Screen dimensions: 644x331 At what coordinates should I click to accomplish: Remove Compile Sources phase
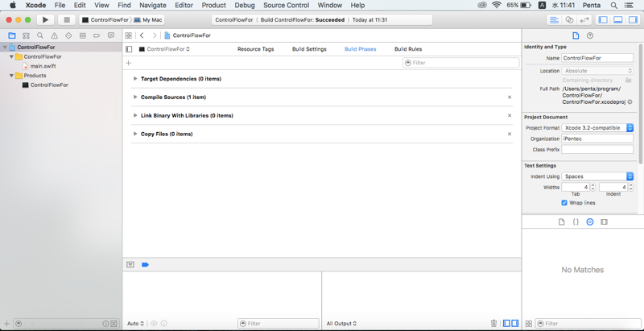click(x=510, y=97)
